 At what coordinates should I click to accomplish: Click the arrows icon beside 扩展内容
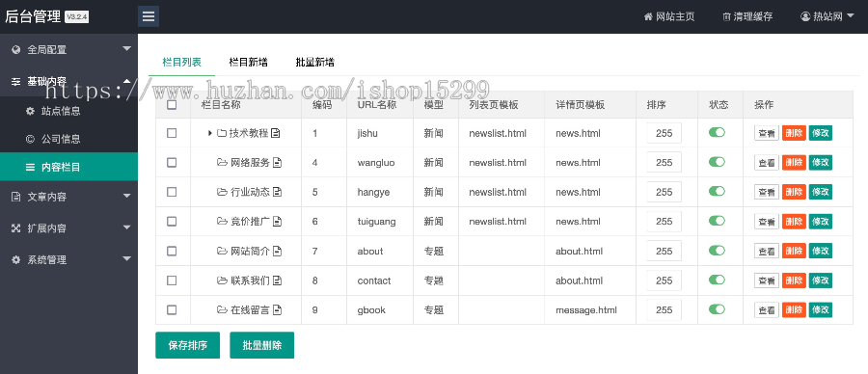click(x=16, y=227)
